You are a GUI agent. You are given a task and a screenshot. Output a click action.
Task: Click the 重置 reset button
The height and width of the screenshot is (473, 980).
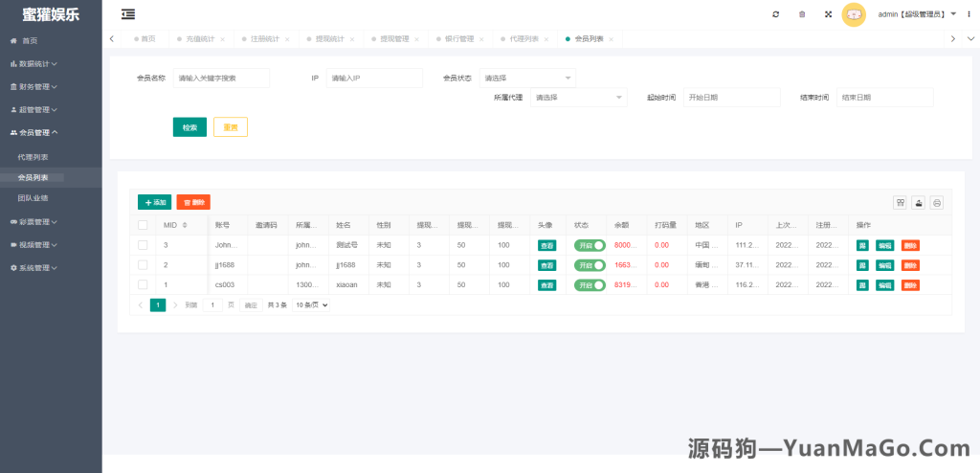click(231, 127)
